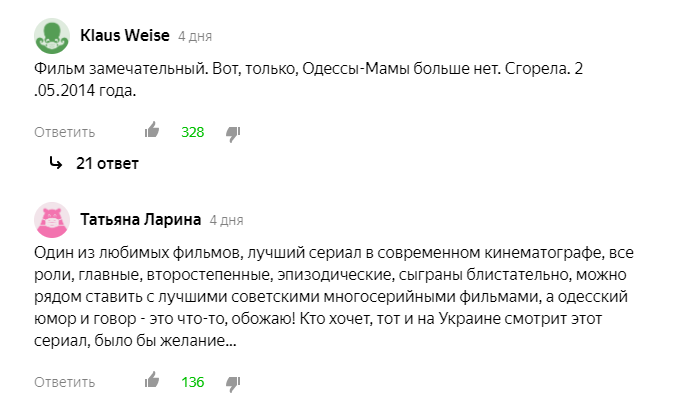692x396 pixels.
Task: Like Татьяна Ларина's comment with thumbs up
Action: 152,380
